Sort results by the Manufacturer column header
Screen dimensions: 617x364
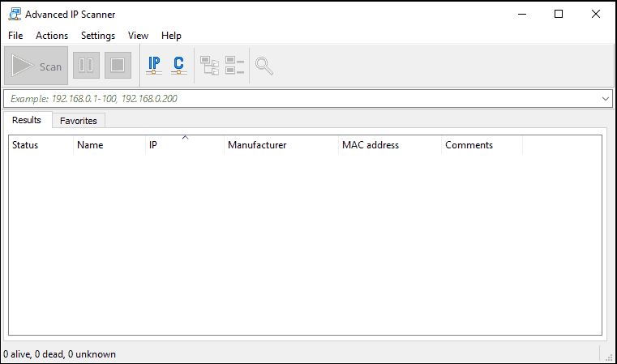[280, 145]
